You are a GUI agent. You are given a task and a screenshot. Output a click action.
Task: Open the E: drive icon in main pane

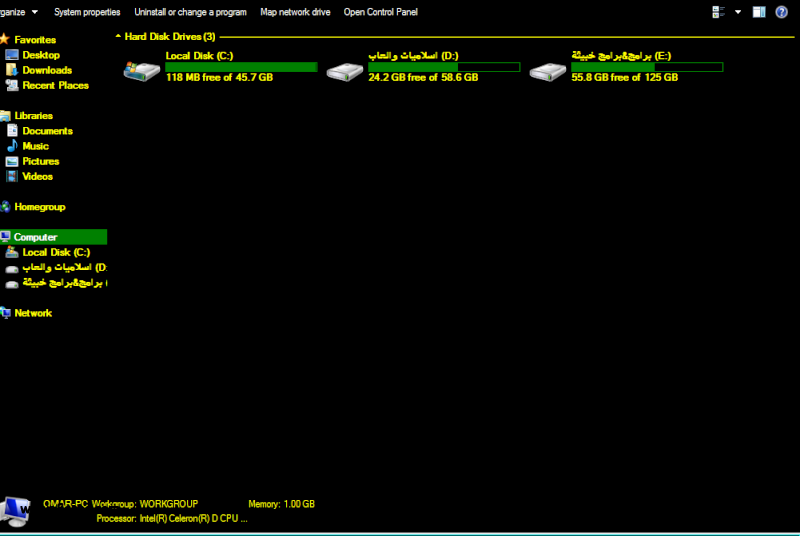(x=547, y=71)
